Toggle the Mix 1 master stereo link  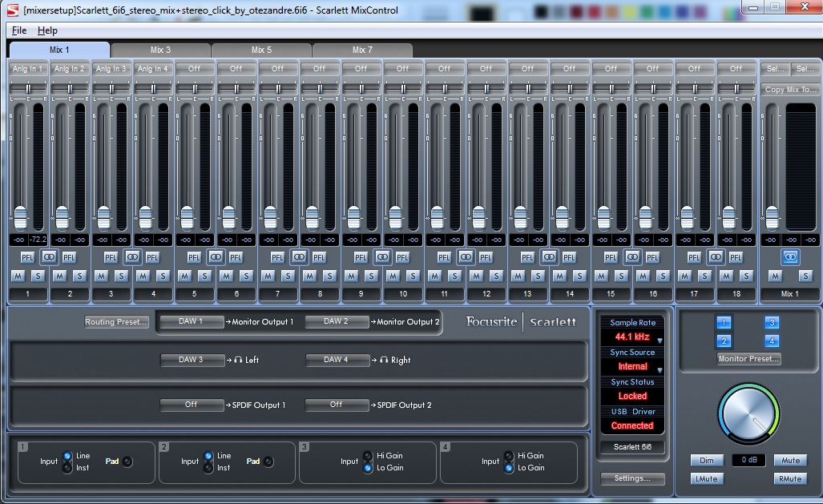click(x=790, y=256)
